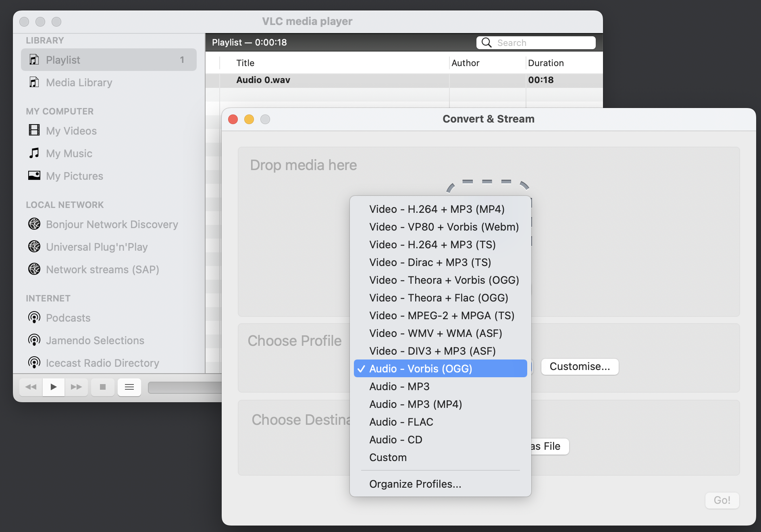Pick Video - Theora + Vorbis (OGG)
The image size is (761, 532).
pos(441,280)
